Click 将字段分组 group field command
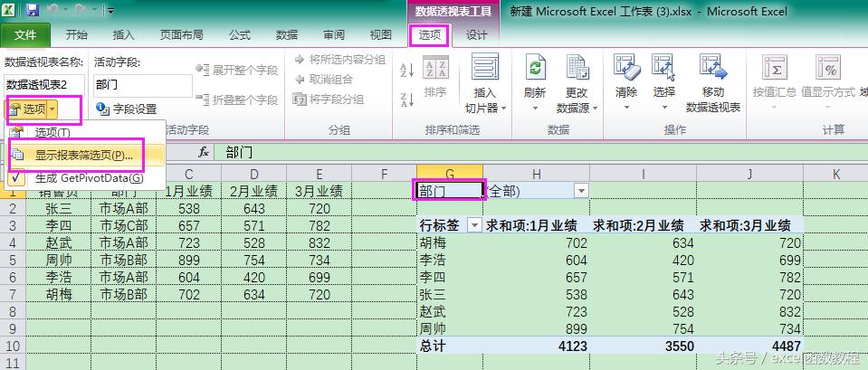 click(x=329, y=100)
